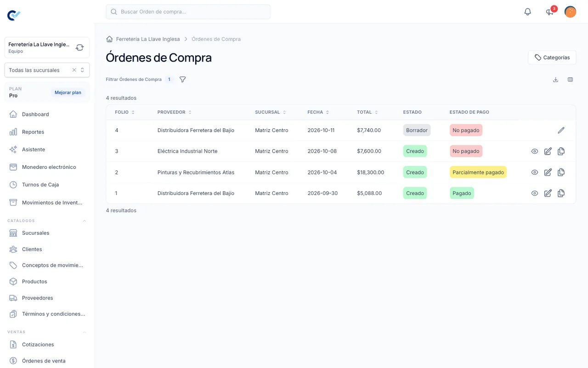588x368 pixels.
Task: Focus the Buscar Orden de compra field
Action: coord(188,12)
